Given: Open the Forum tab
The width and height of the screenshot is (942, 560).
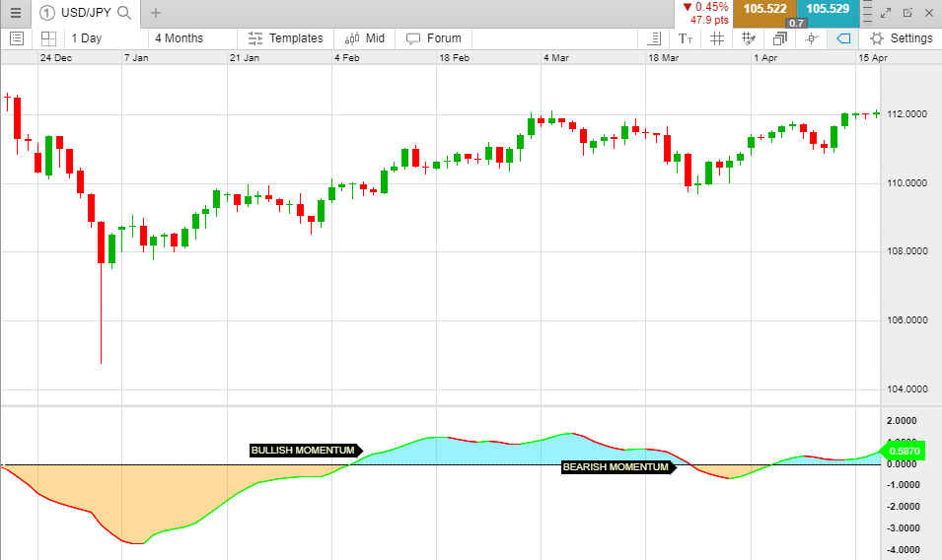Looking at the screenshot, I should [x=434, y=38].
